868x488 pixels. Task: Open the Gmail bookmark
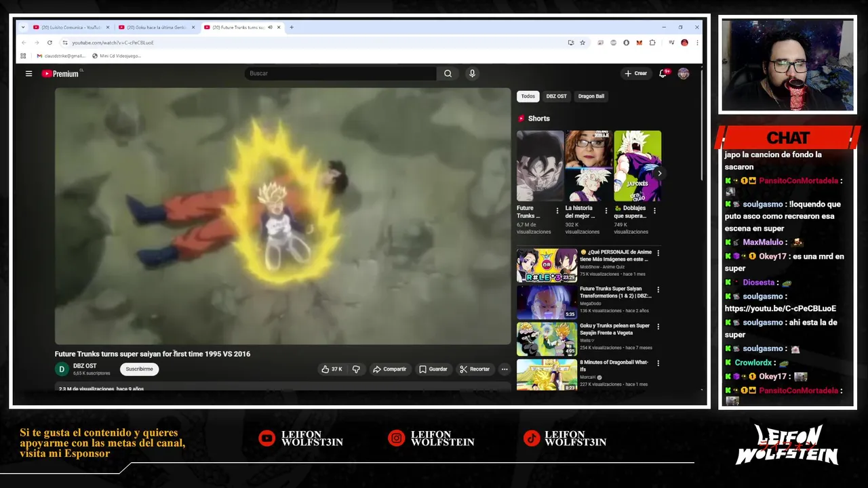pos(61,56)
